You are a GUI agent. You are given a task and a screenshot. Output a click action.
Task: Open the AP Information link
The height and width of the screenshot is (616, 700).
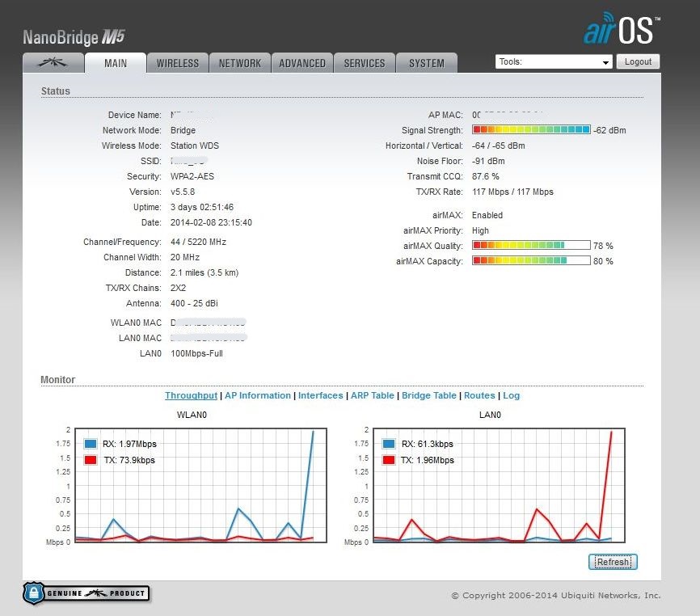[258, 395]
